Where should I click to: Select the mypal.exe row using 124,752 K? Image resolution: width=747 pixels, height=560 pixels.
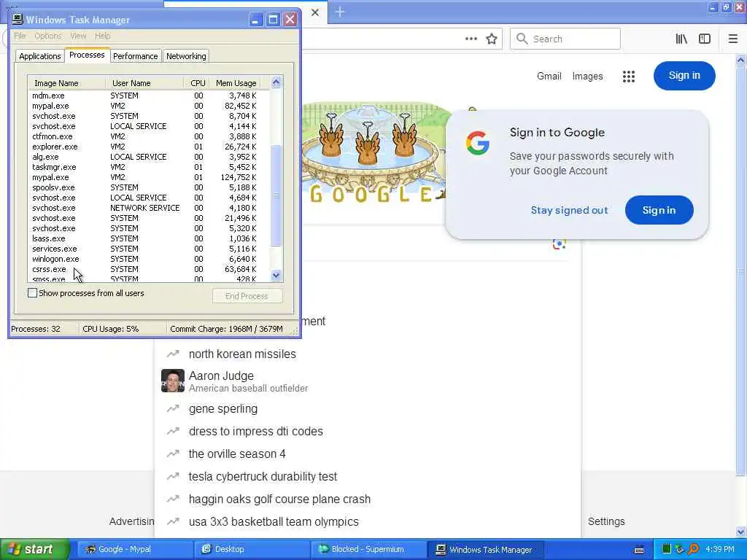[x=149, y=177]
